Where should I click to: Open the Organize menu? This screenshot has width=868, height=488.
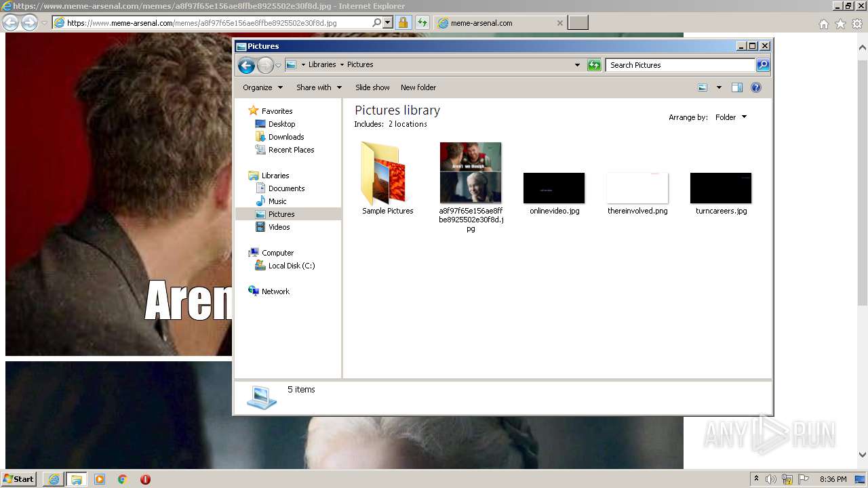coord(262,87)
